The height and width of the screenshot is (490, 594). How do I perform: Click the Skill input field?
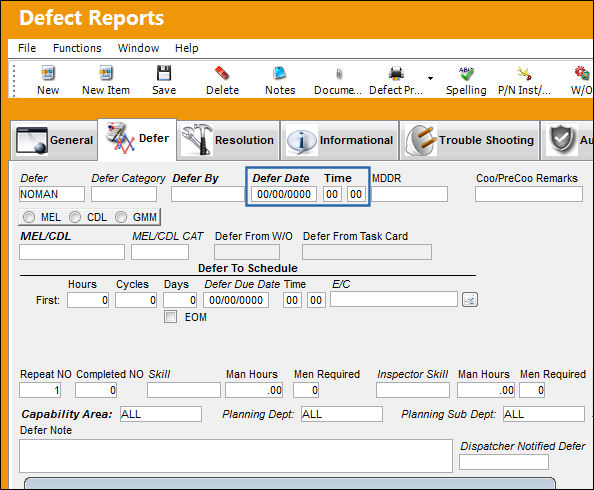tap(184, 390)
